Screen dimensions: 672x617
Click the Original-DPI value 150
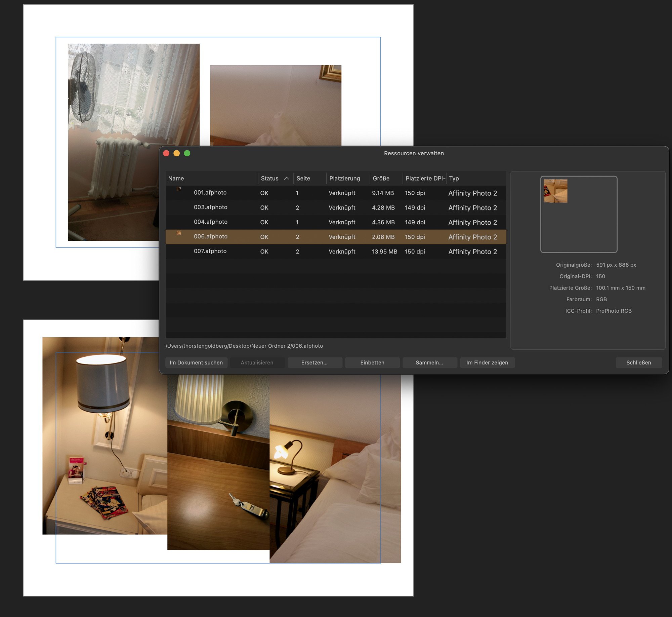point(600,276)
